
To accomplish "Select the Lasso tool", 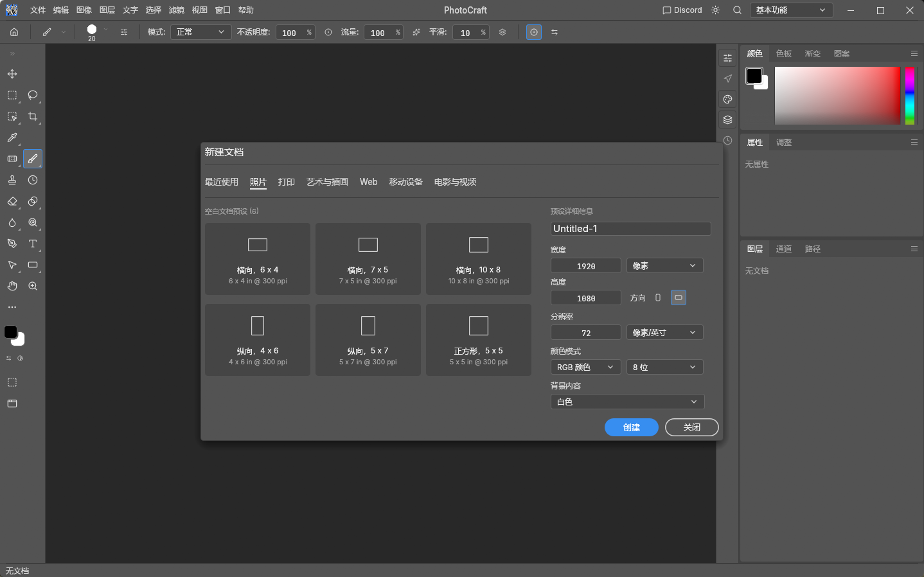I will point(33,95).
